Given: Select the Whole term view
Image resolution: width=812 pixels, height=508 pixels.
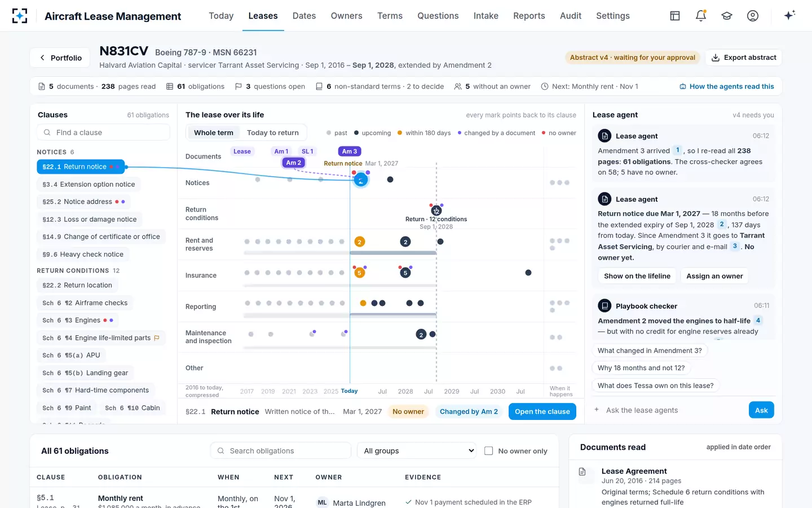Looking at the screenshot, I should click(x=214, y=133).
